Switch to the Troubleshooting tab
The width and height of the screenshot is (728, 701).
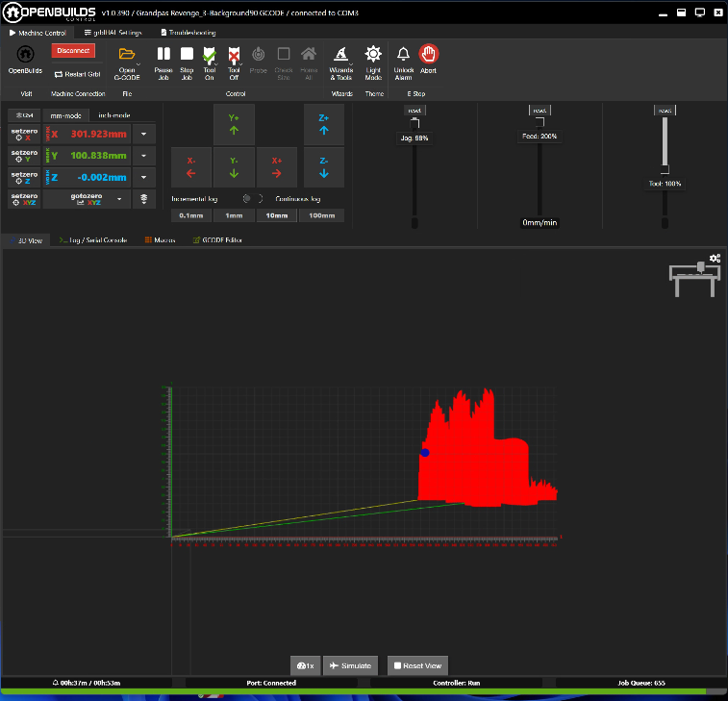point(190,33)
